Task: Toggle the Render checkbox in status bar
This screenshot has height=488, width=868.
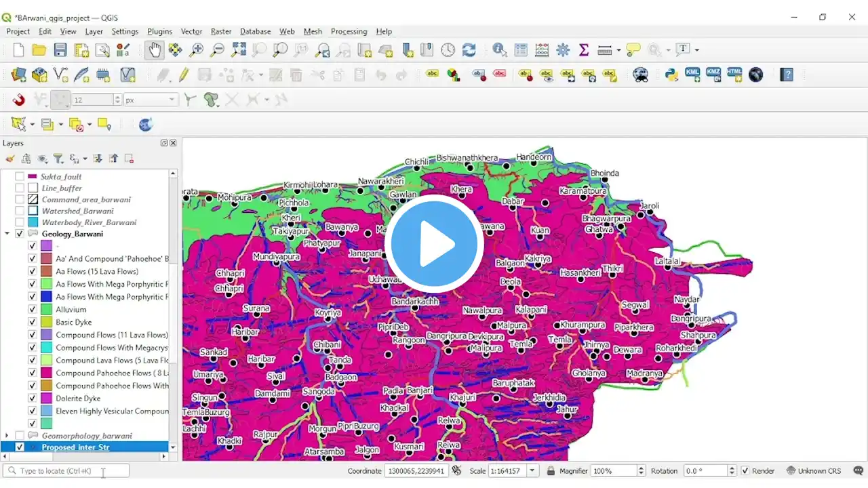Action: pyautogui.click(x=745, y=471)
